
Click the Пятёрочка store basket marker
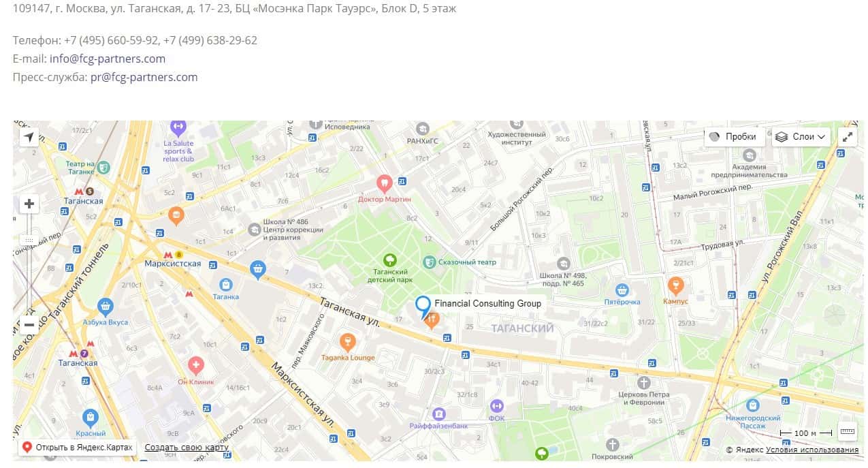[622, 290]
